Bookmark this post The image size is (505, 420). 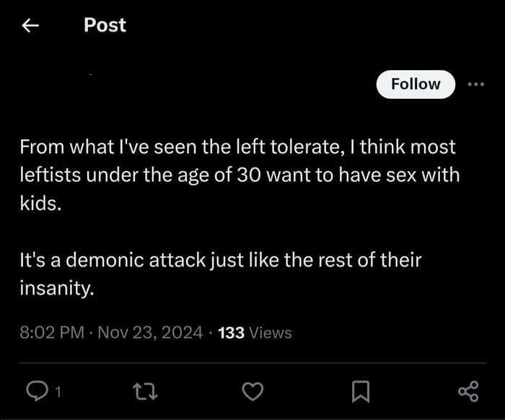point(359,391)
